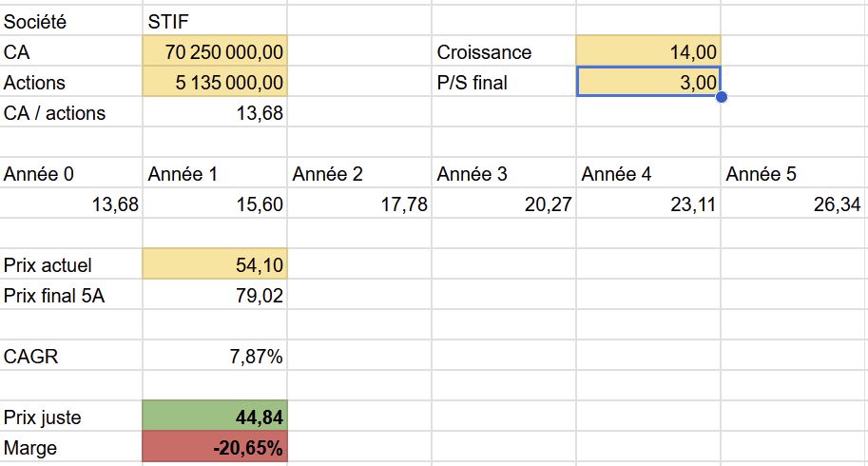The image size is (868, 466).
Task: Click the Année 5 header cell
Action: 795,173
